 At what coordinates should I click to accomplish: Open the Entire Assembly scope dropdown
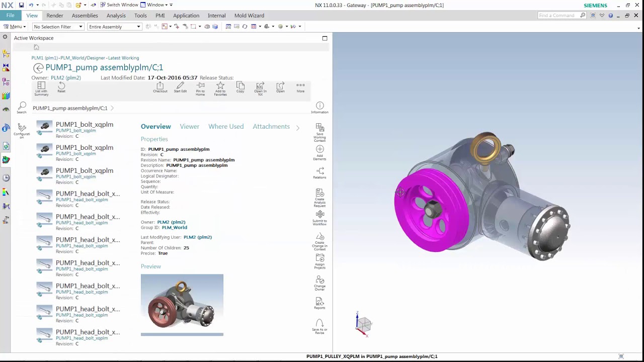point(115,27)
